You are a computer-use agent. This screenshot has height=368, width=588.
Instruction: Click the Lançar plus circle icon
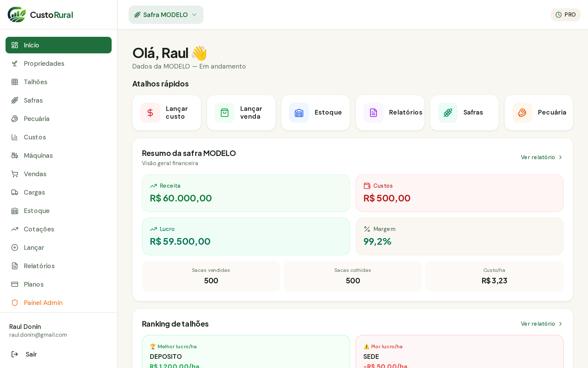(x=14, y=247)
